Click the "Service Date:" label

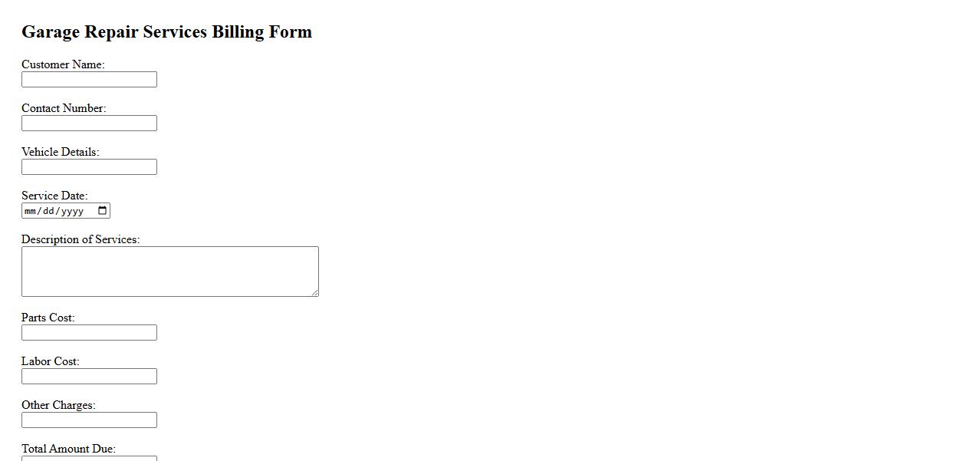click(54, 196)
